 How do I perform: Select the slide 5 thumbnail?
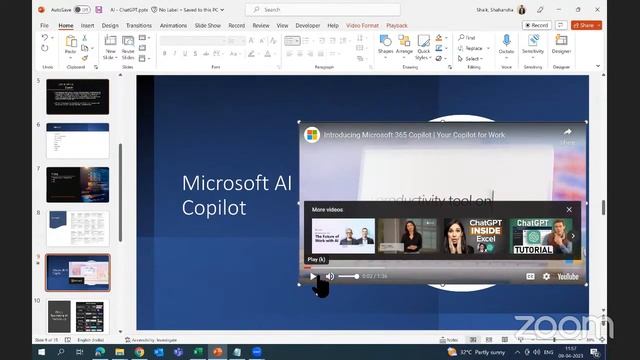(x=78, y=97)
